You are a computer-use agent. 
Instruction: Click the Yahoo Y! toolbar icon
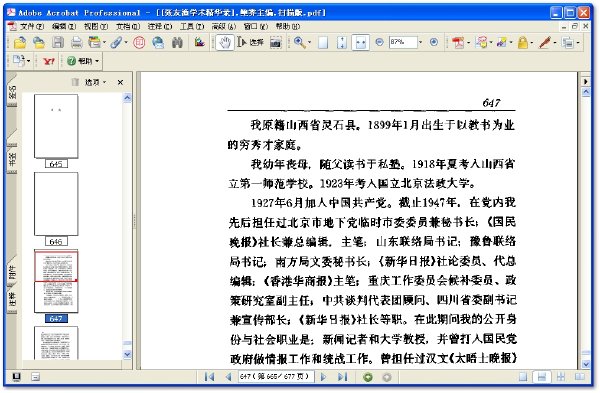49,61
